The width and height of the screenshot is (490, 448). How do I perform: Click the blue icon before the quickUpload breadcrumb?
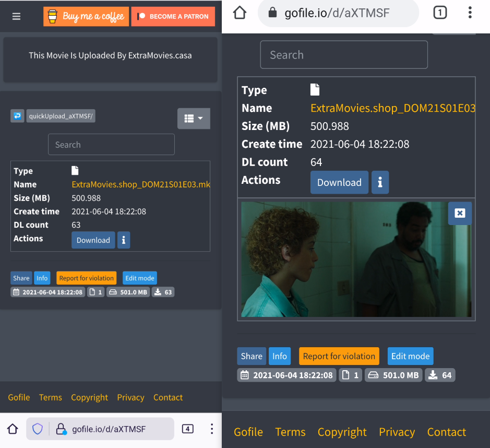coord(17,115)
